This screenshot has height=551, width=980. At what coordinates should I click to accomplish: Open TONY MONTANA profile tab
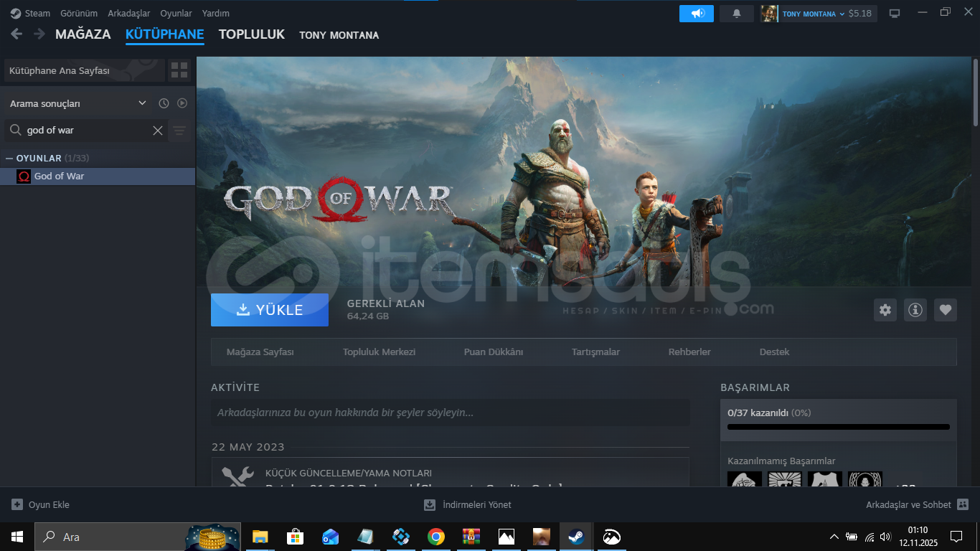[x=339, y=35]
